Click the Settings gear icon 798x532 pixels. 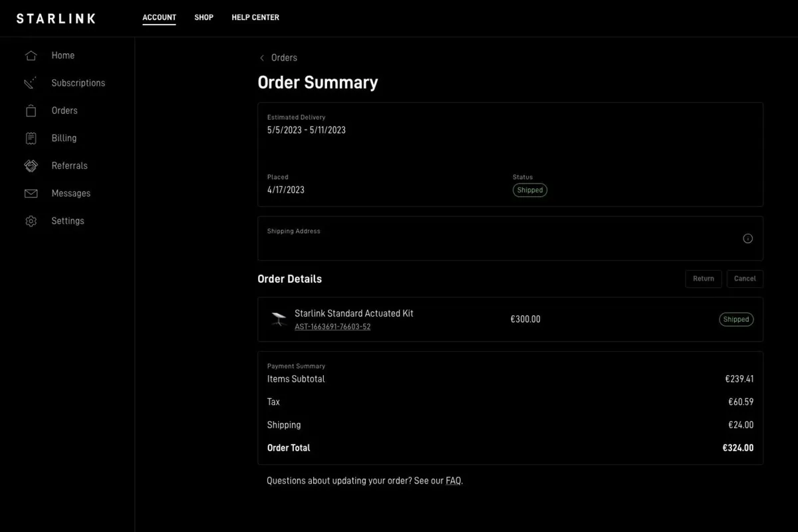tap(31, 221)
